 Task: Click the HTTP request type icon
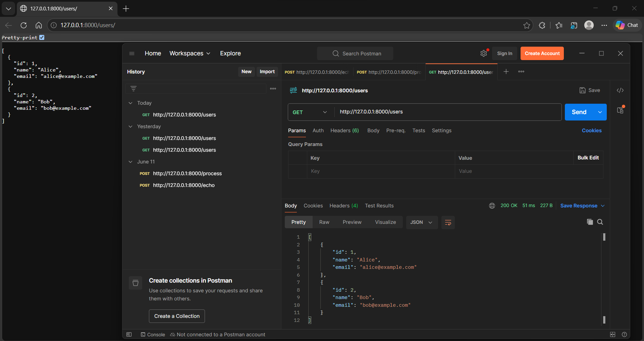point(293,90)
